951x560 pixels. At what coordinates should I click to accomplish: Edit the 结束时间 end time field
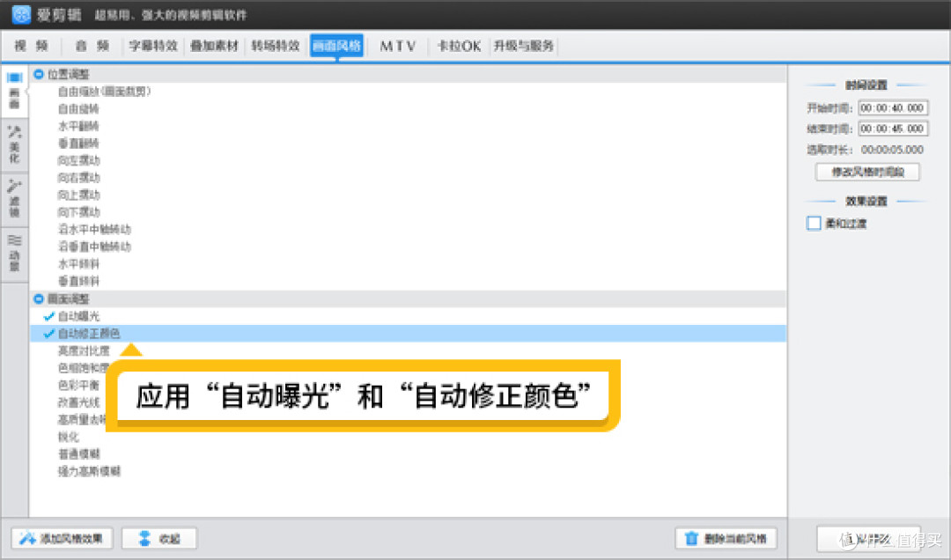pyautogui.click(x=893, y=129)
